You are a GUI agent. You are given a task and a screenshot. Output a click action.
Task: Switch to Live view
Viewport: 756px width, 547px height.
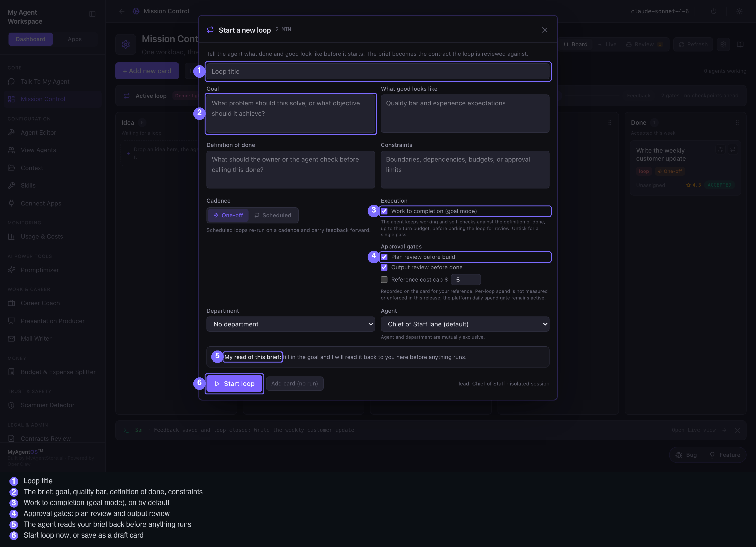click(x=607, y=44)
